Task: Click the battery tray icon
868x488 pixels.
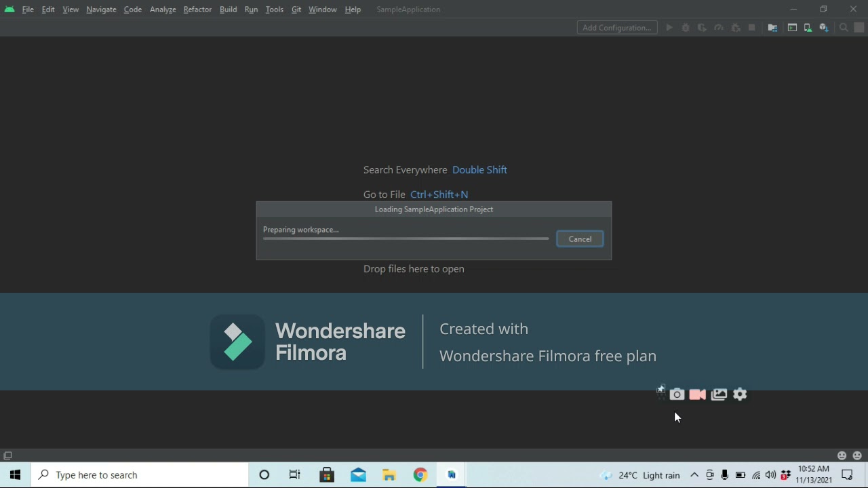Action: coord(741,475)
